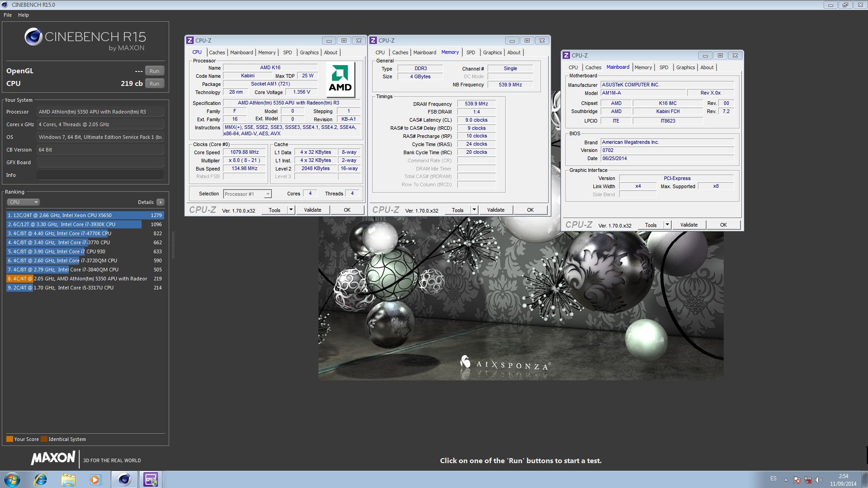Click the Cinebench R15 sphere logo

tap(33, 37)
